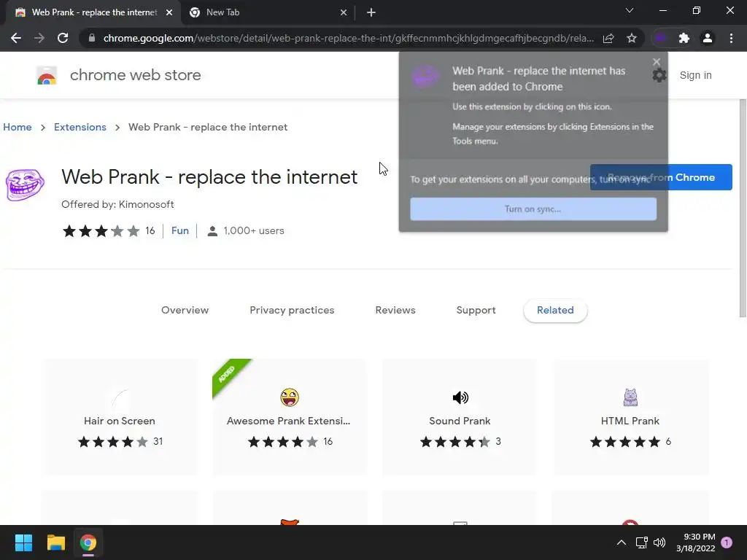Open a new browser tab with plus
The image size is (747, 560).
pyautogui.click(x=371, y=12)
